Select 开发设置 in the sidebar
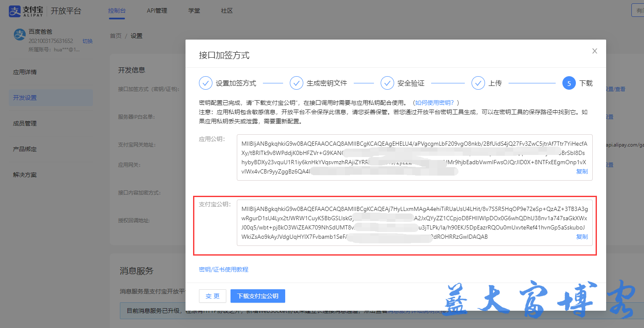Viewport: 644px width, 328px height. tap(50, 98)
